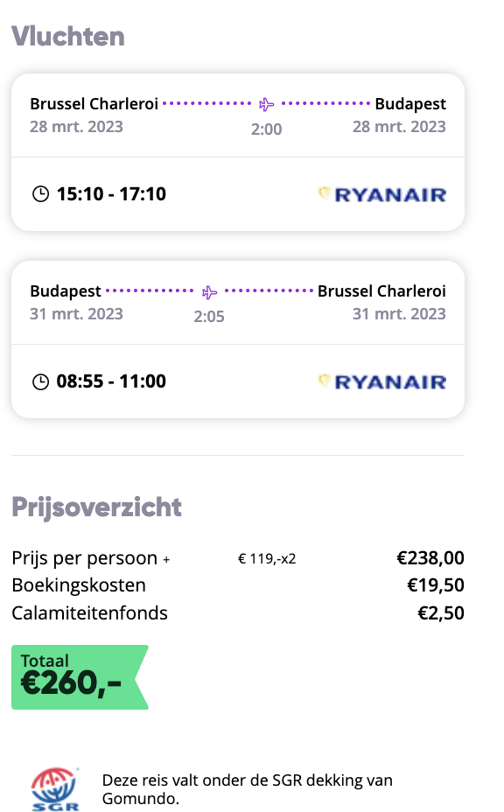This screenshot has height=812, width=504.
Task: Click the 2:05 flight duration label
Action: (209, 317)
